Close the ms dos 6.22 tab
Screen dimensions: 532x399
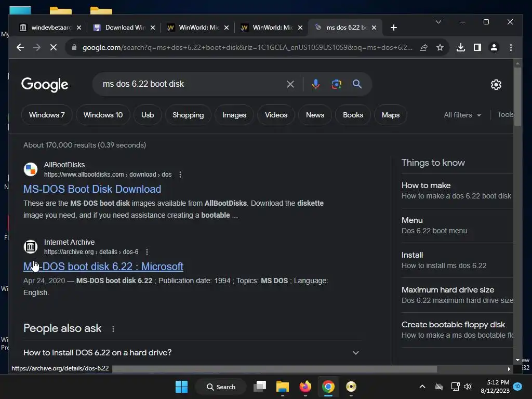(x=374, y=28)
